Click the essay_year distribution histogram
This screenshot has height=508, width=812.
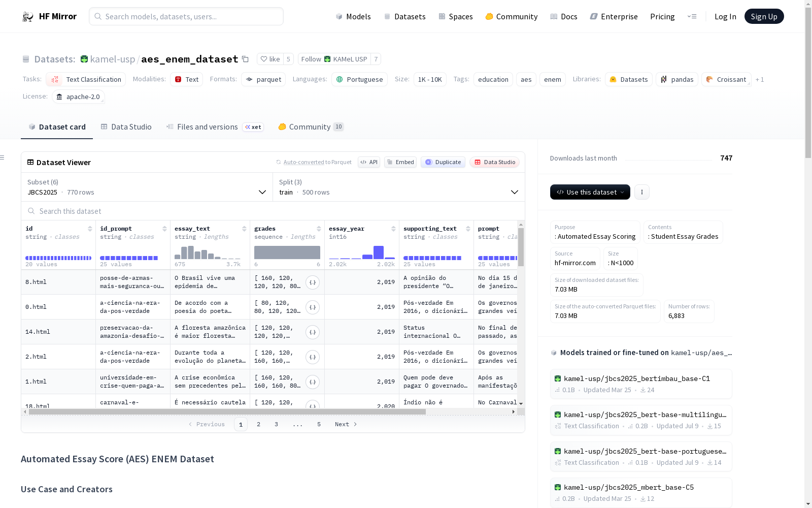pos(362,252)
